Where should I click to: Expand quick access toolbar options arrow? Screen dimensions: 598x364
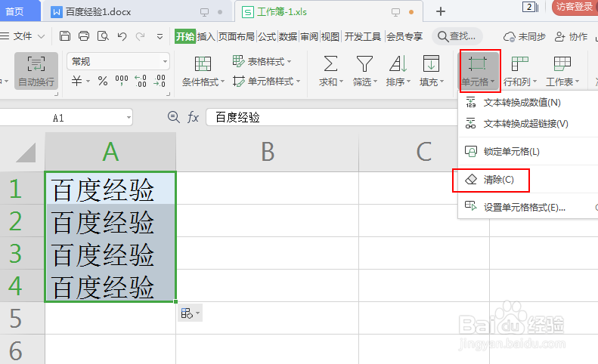(x=160, y=36)
